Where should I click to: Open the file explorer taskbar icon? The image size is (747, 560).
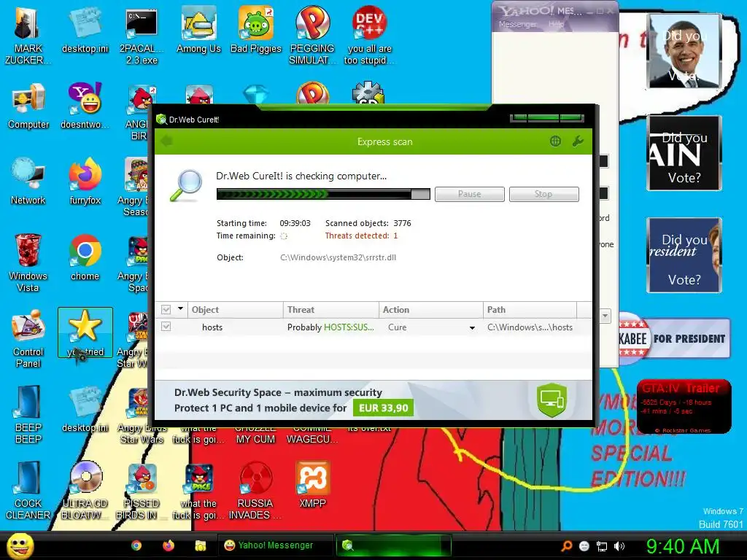(x=200, y=545)
